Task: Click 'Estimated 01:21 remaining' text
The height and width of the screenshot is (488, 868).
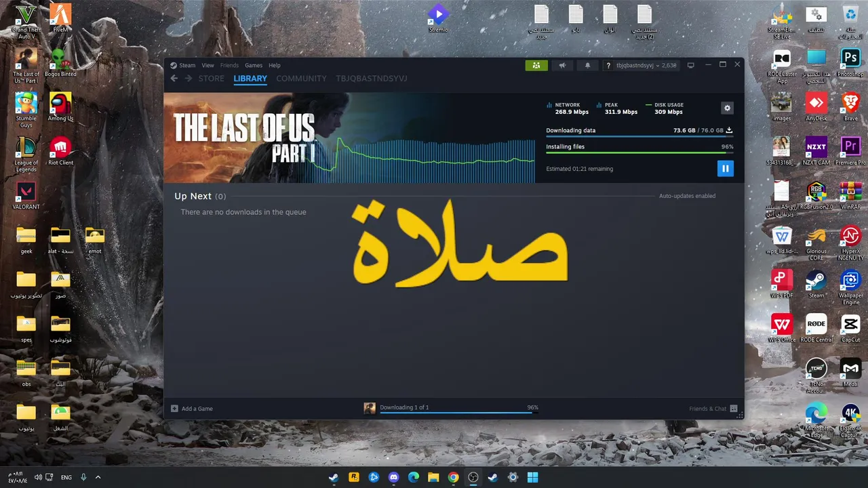Action: click(579, 169)
